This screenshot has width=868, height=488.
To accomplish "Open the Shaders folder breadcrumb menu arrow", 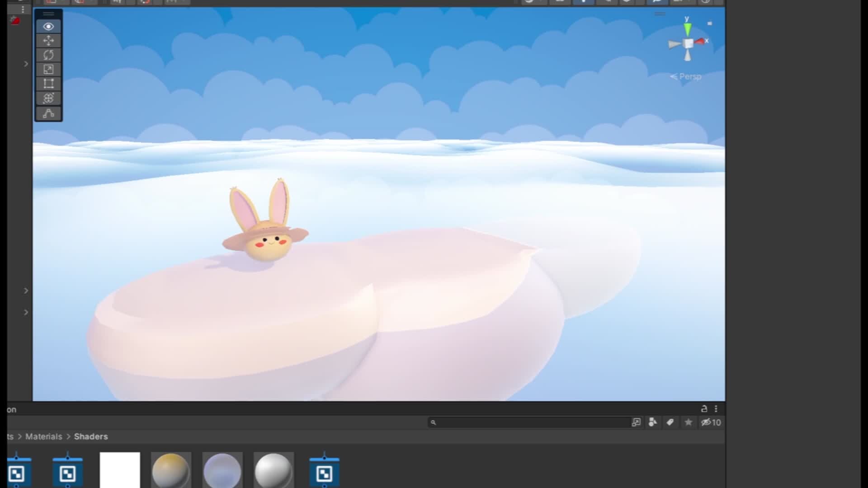I will (x=68, y=436).
